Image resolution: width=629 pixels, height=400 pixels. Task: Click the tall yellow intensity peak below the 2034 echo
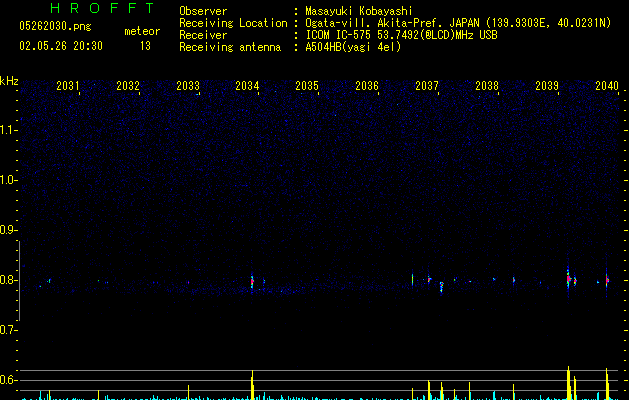(x=252, y=384)
